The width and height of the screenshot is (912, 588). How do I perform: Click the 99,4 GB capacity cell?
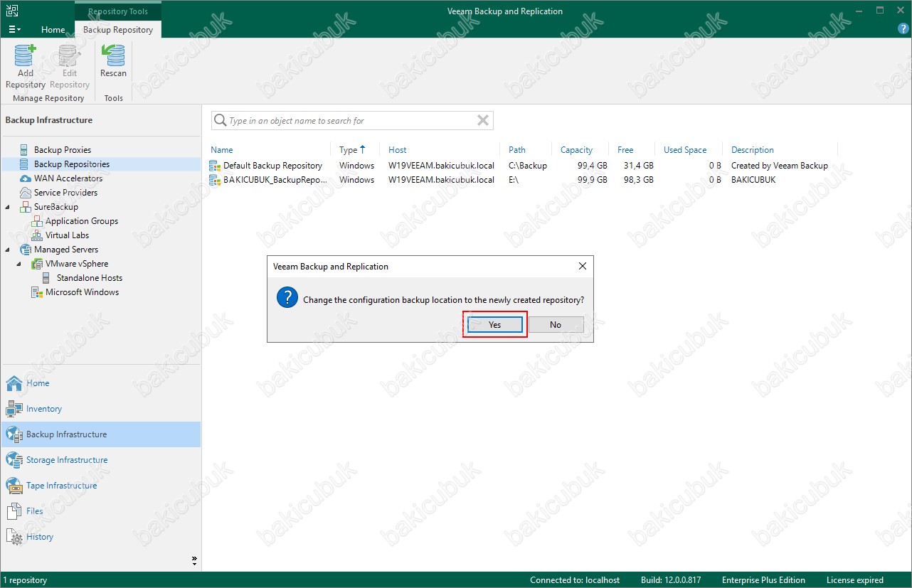pyautogui.click(x=593, y=166)
